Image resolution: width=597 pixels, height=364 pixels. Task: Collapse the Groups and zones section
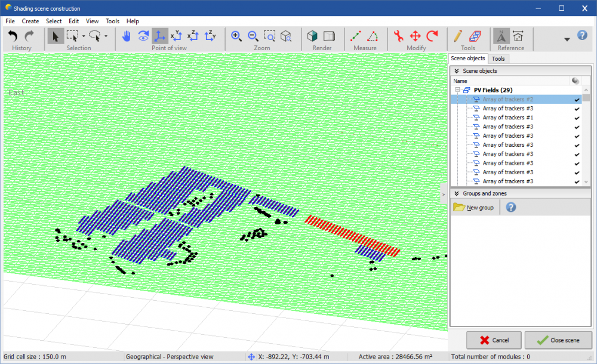pyautogui.click(x=457, y=193)
